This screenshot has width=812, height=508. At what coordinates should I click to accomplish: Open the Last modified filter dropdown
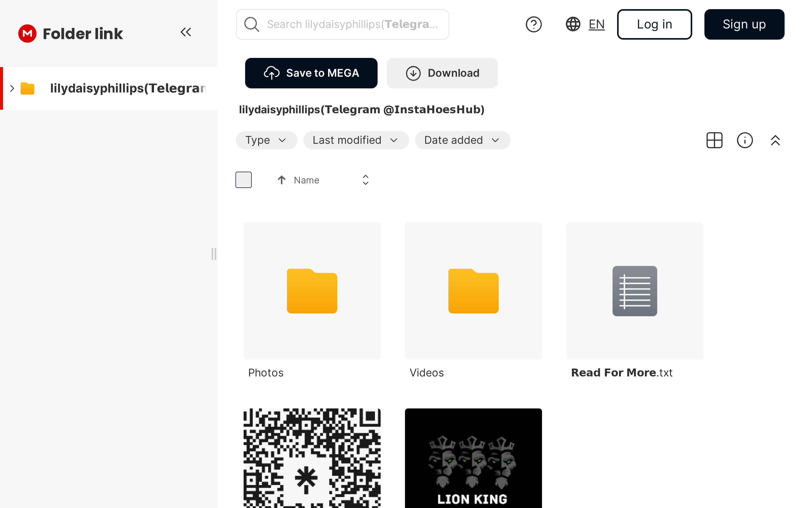356,140
